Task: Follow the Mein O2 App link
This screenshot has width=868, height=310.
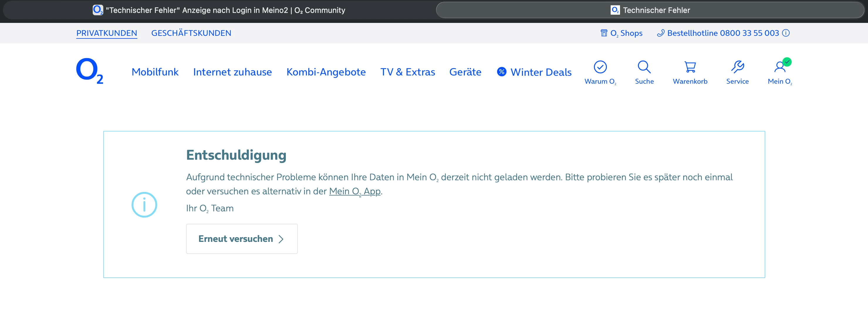Action: tap(355, 191)
